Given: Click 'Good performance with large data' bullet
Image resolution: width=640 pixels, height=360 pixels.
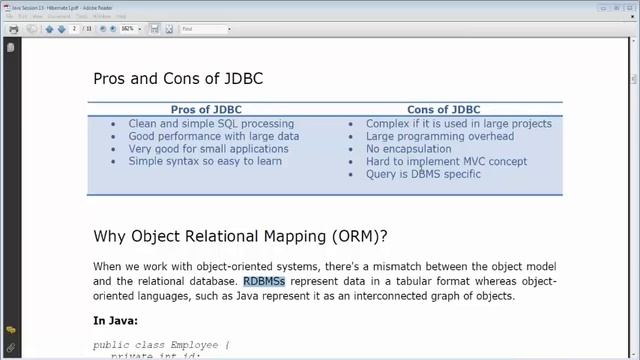Looking at the screenshot, I should (214, 136).
